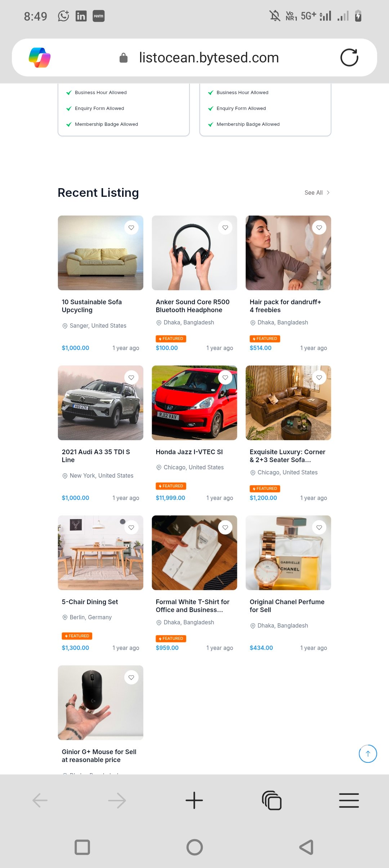Viewport: 389px width, 868px height.
Task: Toggle wishlist heart on Chanel Perfume listing
Action: click(x=319, y=527)
